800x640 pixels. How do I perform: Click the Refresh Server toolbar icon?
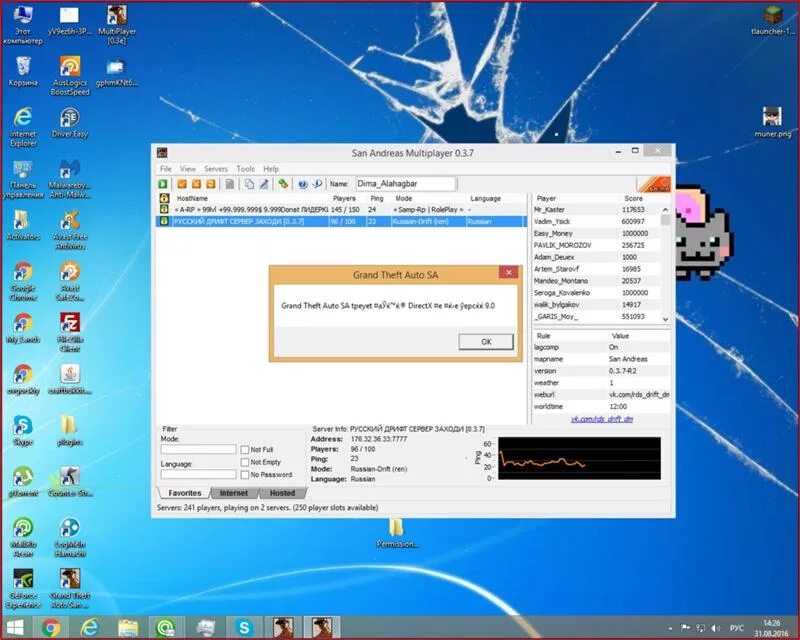(211, 184)
